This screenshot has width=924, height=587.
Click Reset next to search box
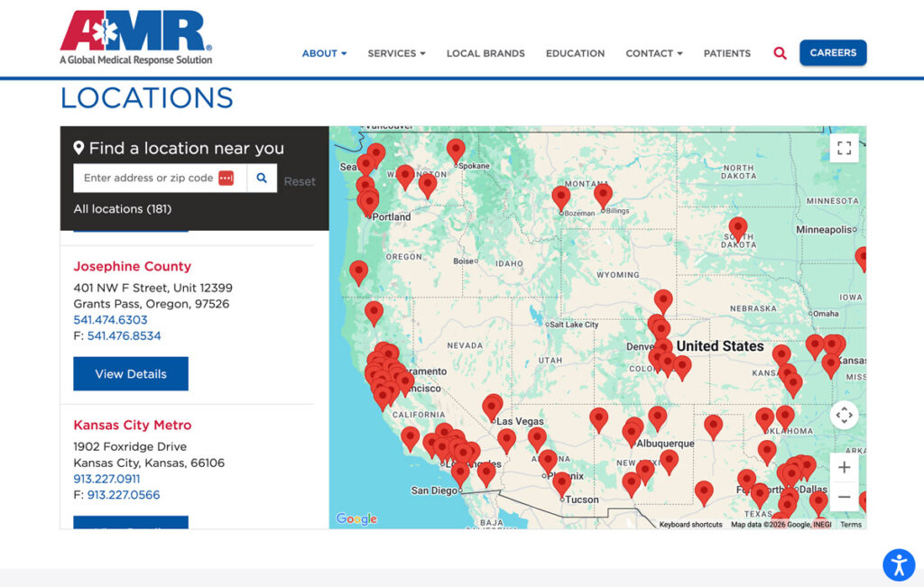300,181
